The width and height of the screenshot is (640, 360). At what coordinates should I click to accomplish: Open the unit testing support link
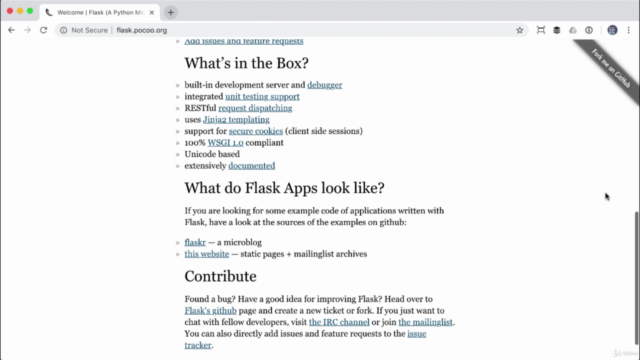pyautogui.click(x=262, y=97)
